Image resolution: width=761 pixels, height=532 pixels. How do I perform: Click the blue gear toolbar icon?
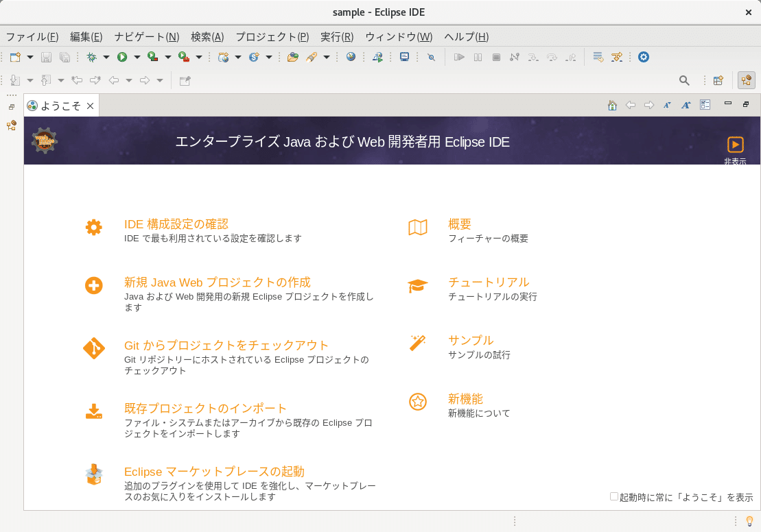pyautogui.click(x=644, y=57)
